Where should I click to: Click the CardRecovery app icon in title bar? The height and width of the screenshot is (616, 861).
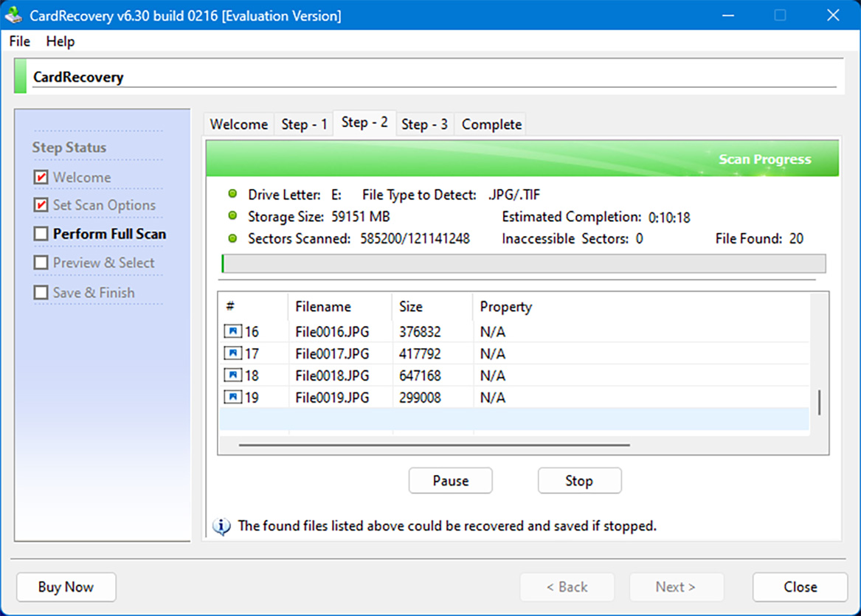pyautogui.click(x=14, y=15)
